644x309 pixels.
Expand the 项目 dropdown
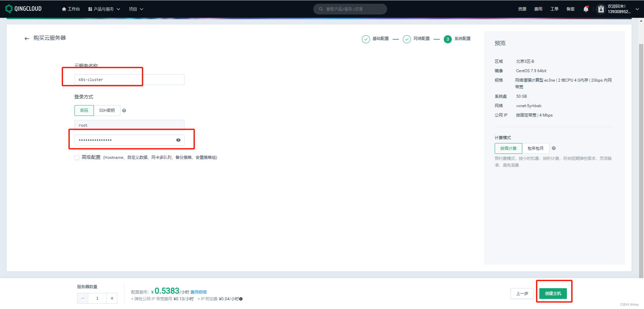pyautogui.click(x=136, y=9)
